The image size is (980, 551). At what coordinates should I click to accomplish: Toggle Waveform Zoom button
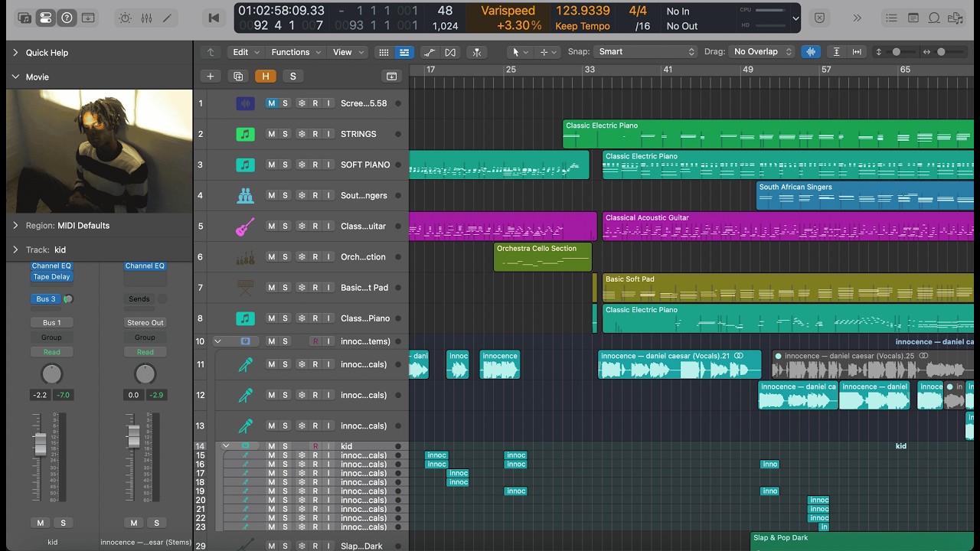pyautogui.click(x=810, y=52)
